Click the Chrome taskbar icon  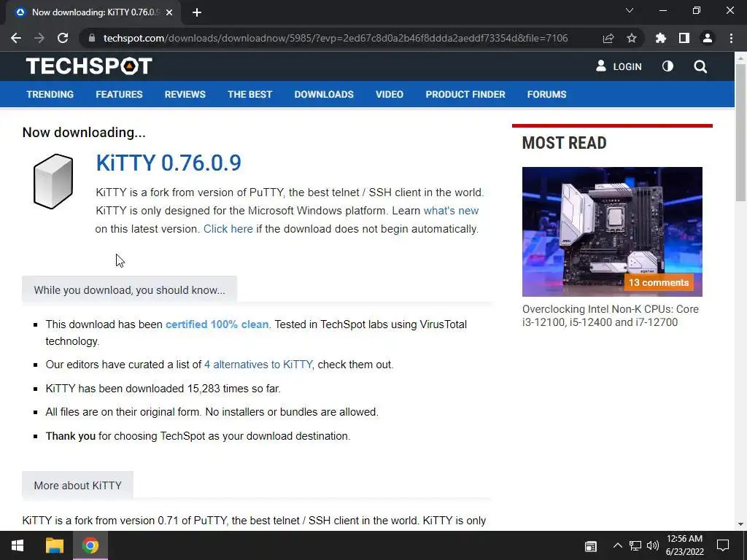point(90,545)
